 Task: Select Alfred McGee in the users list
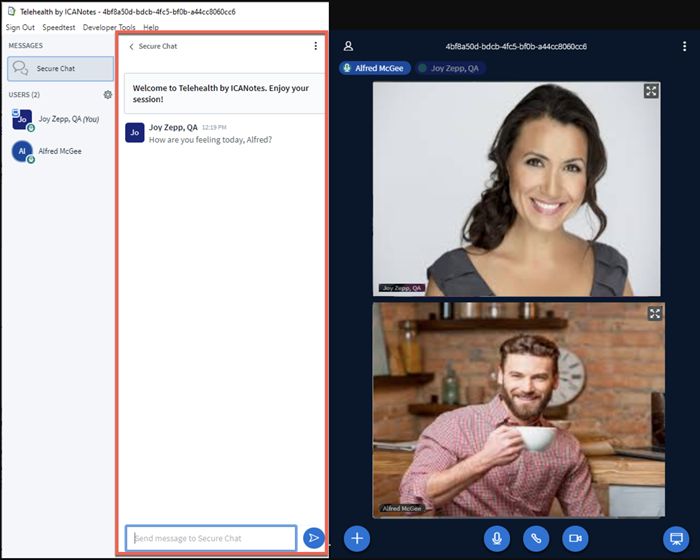click(x=58, y=151)
